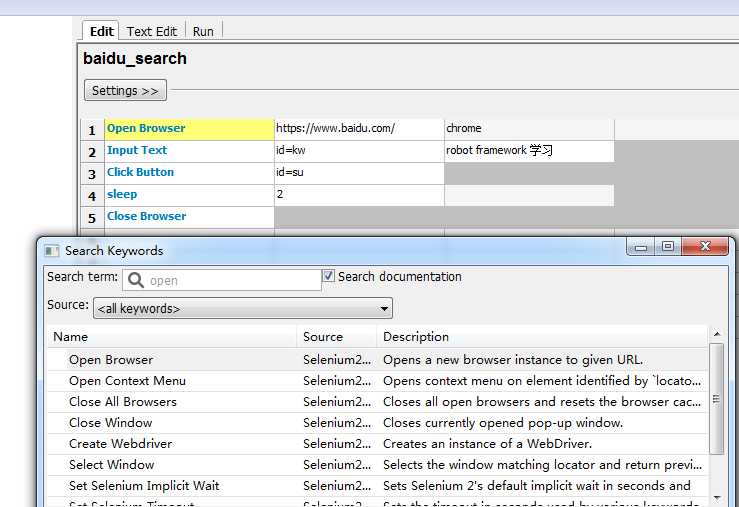Image resolution: width=739 pixels, height=507 pixels.
Task: Click the results list scrollbar thumb
Action: [x=717, y=399]
